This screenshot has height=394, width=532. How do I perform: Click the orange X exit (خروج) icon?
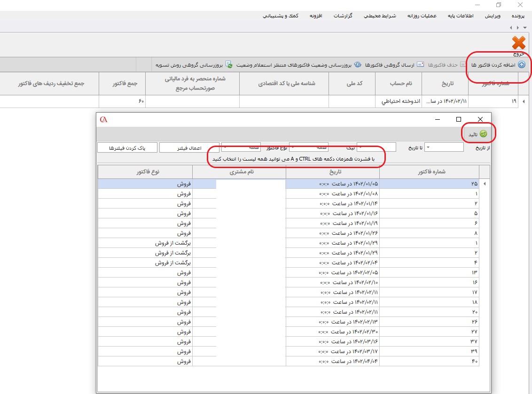click(518, 43)
